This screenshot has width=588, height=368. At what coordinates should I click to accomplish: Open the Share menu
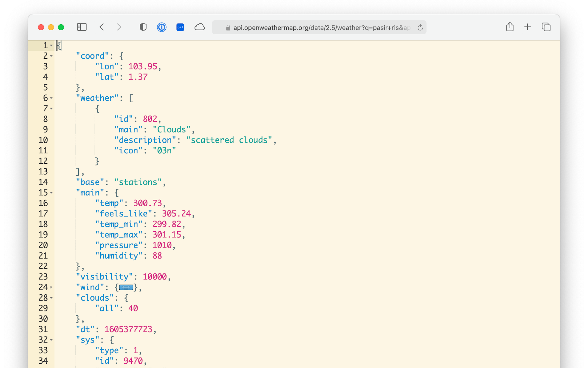[510, 27]
